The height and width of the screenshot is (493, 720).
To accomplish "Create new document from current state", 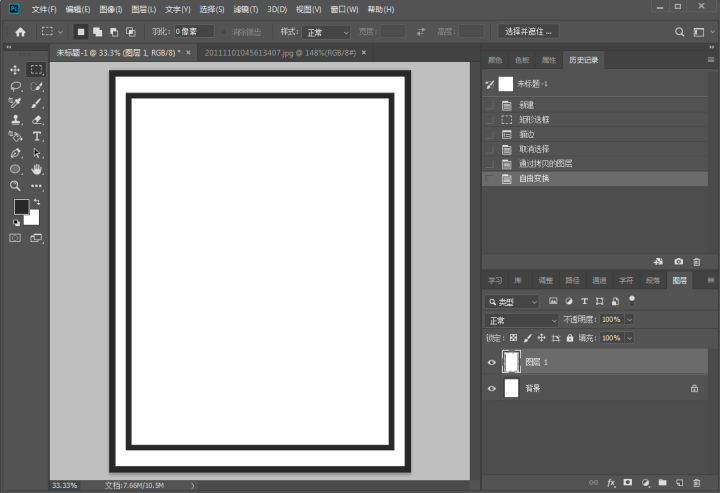I will tap(658, 262).
